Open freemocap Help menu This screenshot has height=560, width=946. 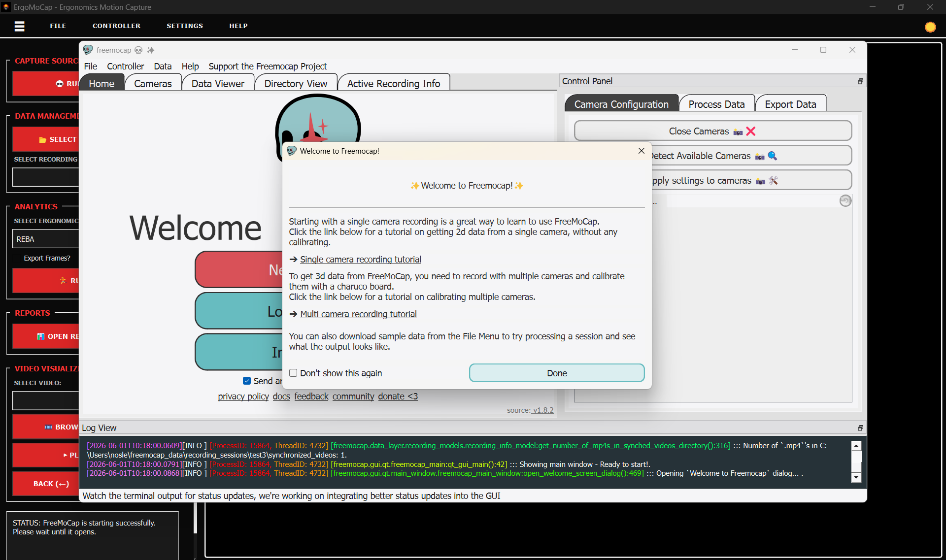[x=190, y=66]
